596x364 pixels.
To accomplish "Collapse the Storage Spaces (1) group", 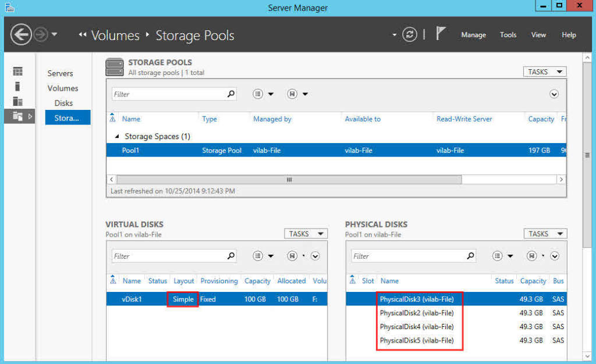I will pyautogui.click(x=117, y=136).
